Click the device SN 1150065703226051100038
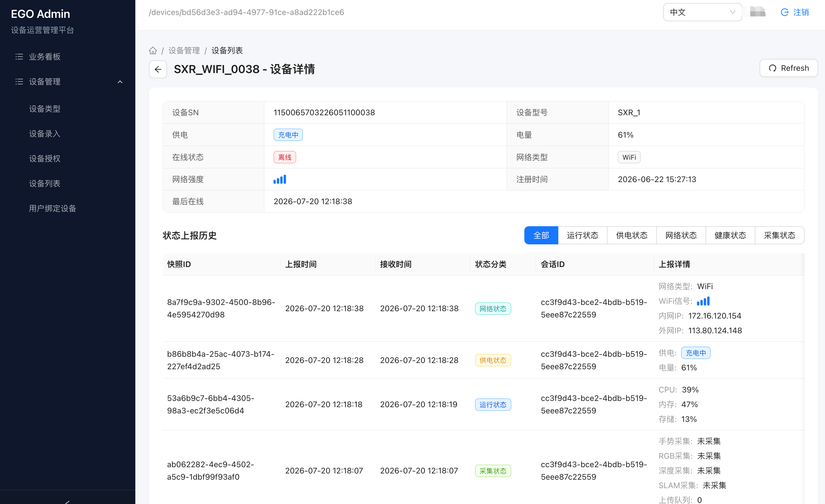This screenshot has height=504, width=825. coord(324,112)
